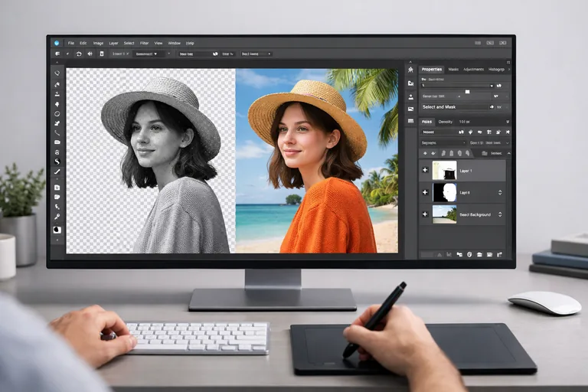Toggle visibility of the middle mask layer
Viewport: 588px width, 392px height.
(x=425, y=192)
